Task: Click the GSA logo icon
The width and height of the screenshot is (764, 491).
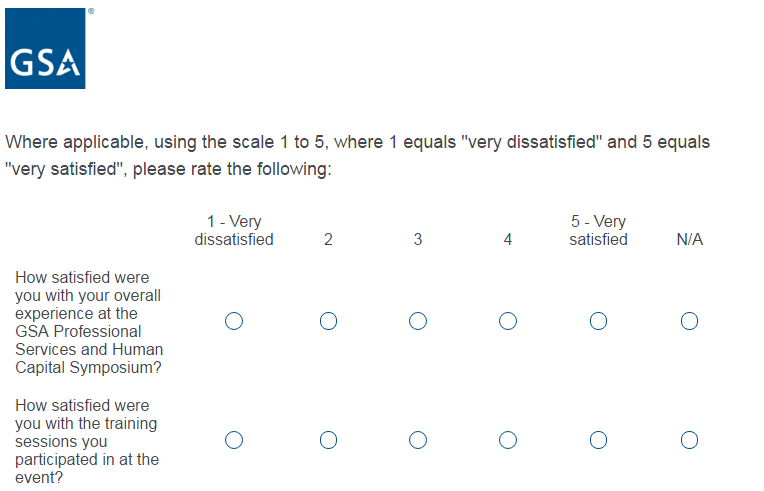Action: pos(45,49)
